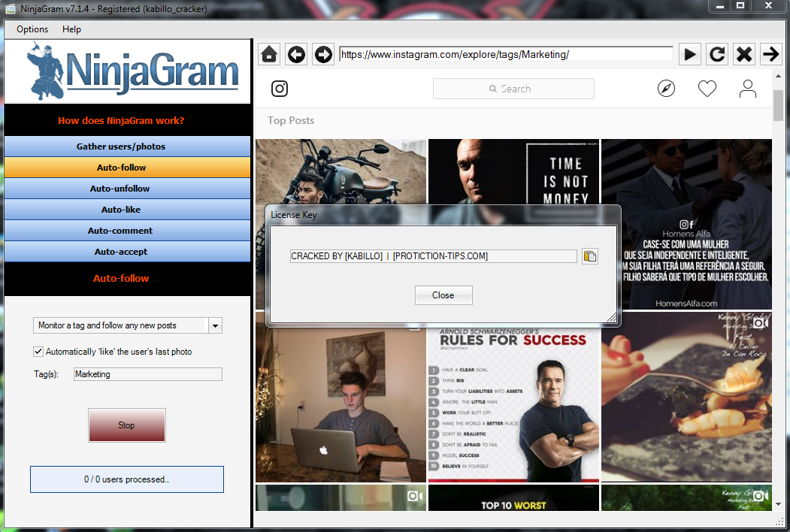Click the orange 'Auto-follow' section heading
Image resolution: width=790 pixels, height=532 pixels.
click(x=121, y=278)
